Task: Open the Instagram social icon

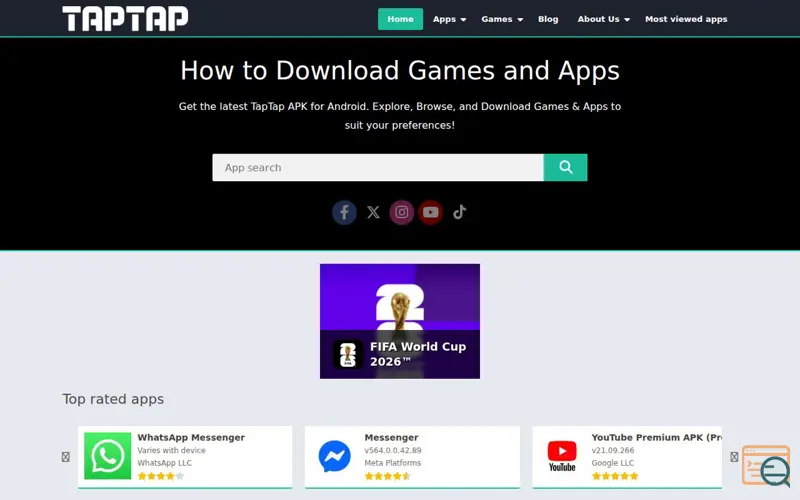Action: click(x=402, y=212)
